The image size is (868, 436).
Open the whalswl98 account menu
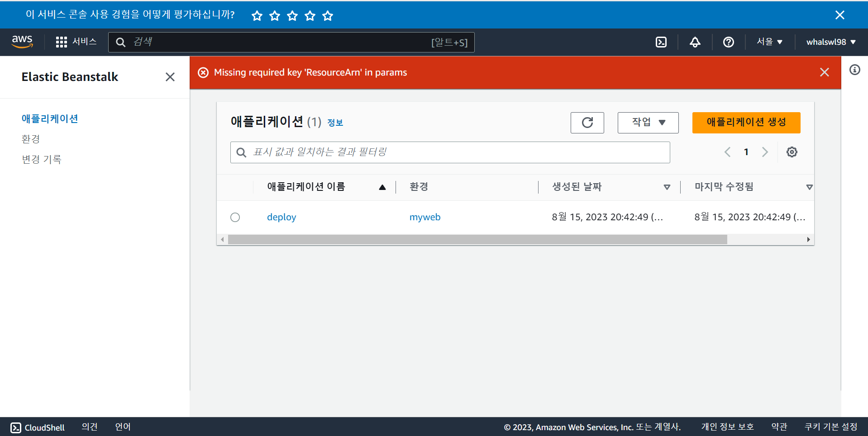(x=831, y=42)
